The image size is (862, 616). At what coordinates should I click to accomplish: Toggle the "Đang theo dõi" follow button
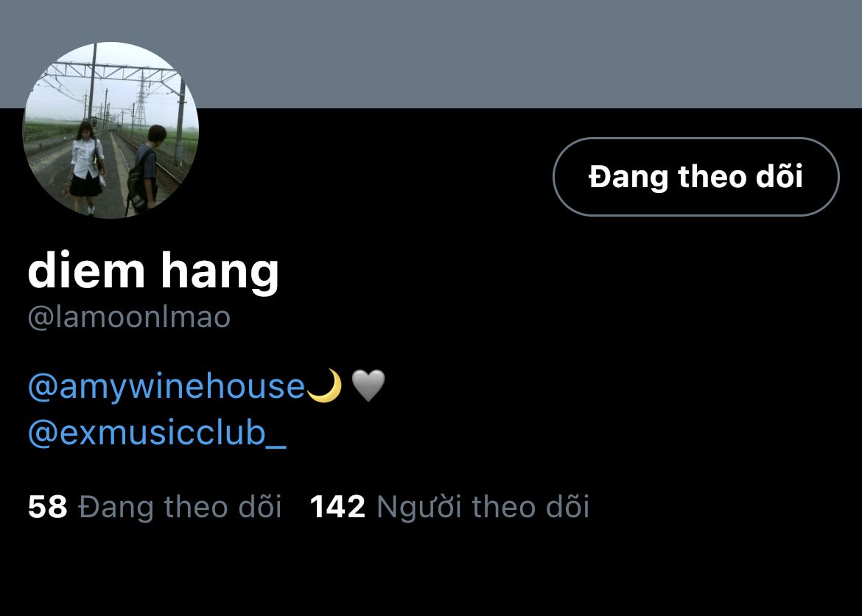tap(696, 177)
